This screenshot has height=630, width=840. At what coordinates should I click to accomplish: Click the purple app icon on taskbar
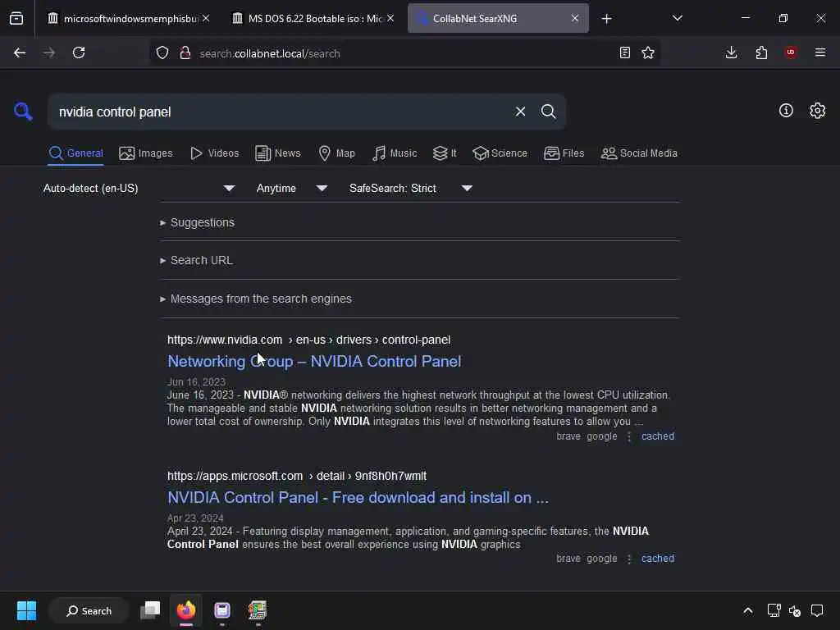point(221,610)
